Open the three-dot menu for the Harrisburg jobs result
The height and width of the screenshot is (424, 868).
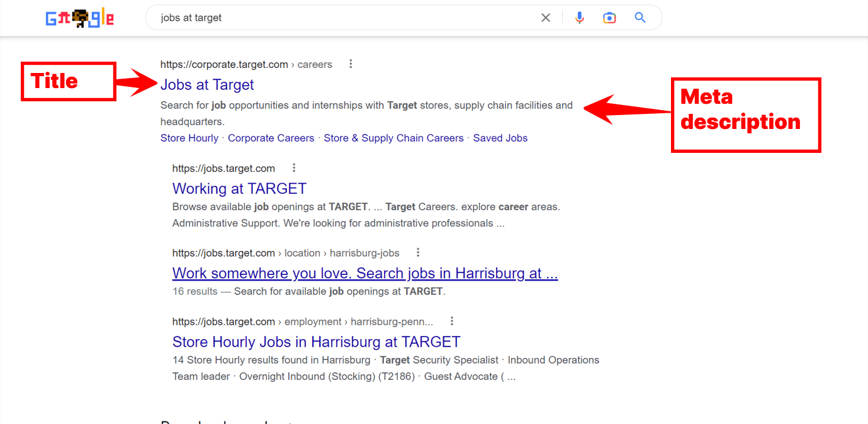pyautogui.click(x=417, y=252)
